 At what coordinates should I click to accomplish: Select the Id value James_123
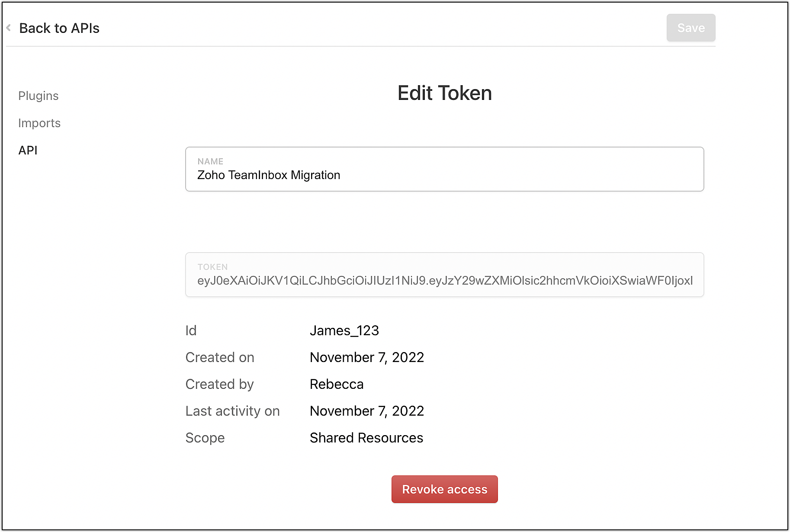click(x=344, y=330)
